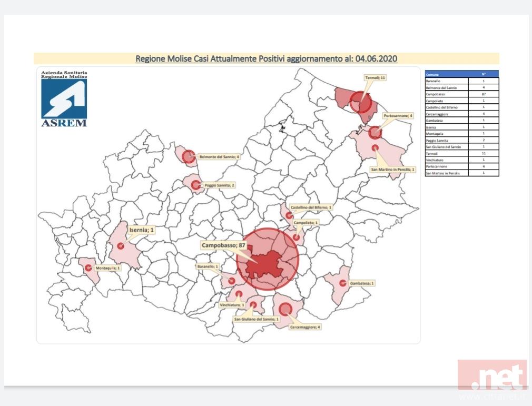532x406 pixels.
Task: Click the Portocannone circle marker
Action: [375, 132]
